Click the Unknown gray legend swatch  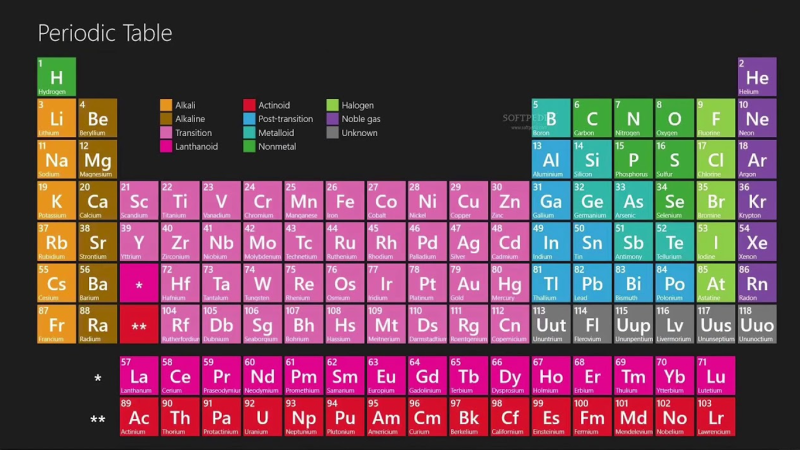[x=332, y=133]
